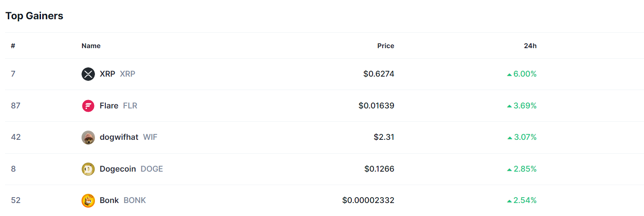Viewport: 644px width, 216px height.
Task: Open the Flare coin name link
Action: click(x=109, y=106)
